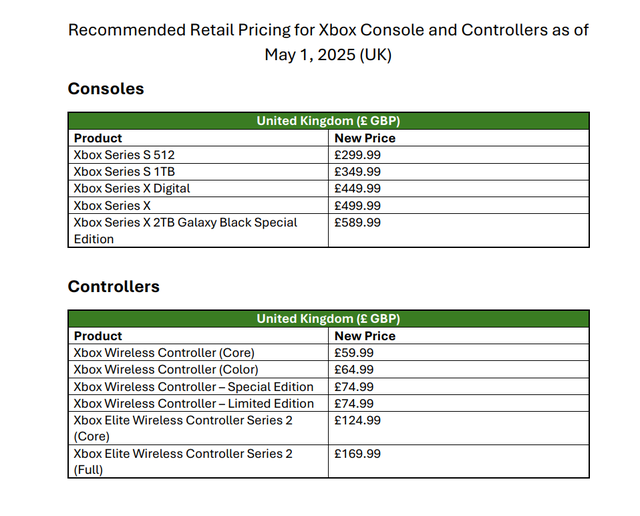
Task: Click the £64.99 price cell
Action: (x=354, y=370)
